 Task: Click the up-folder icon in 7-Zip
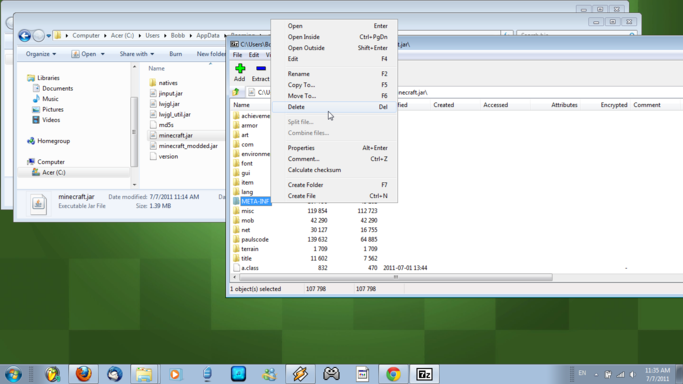(236, 92)
